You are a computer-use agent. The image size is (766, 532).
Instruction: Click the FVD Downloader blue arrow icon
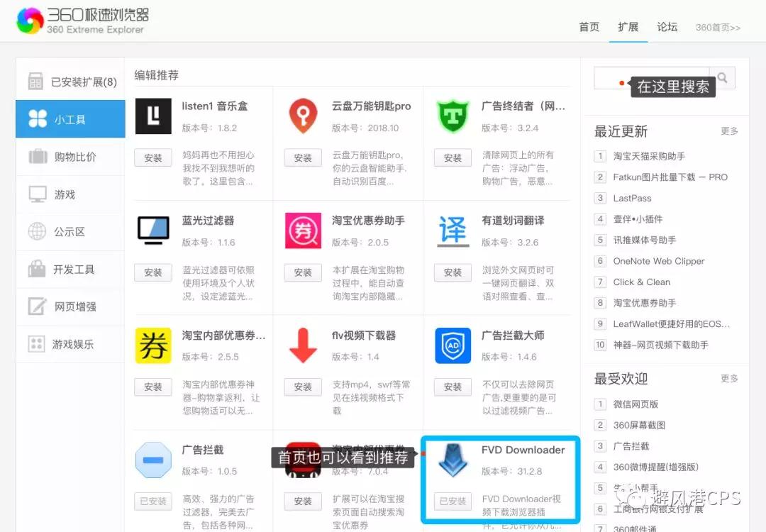pos(453,460)
